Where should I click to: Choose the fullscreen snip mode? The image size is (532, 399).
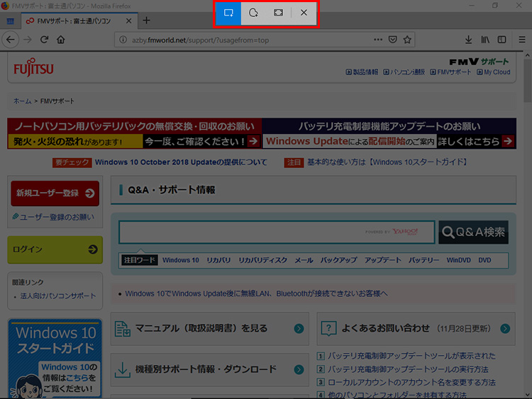pos(278,13)
